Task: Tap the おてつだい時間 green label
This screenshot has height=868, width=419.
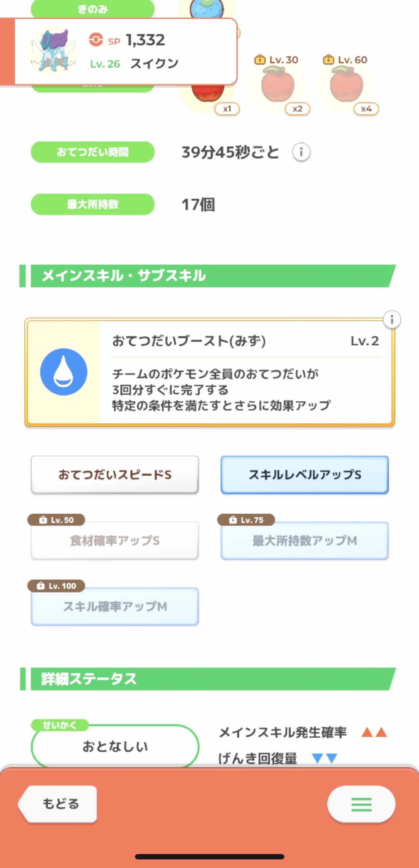Action: (93, 152)
